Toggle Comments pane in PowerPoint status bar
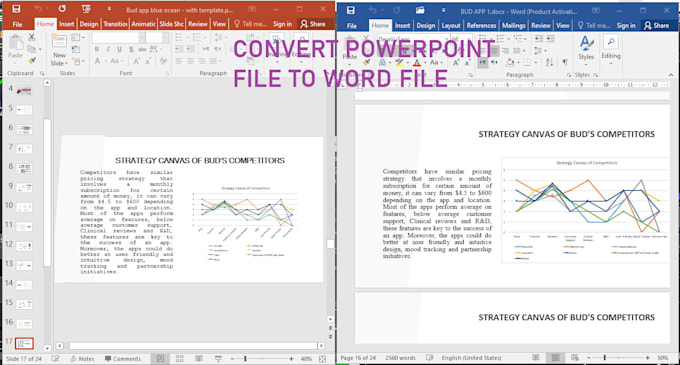 [x=123, y=359]
